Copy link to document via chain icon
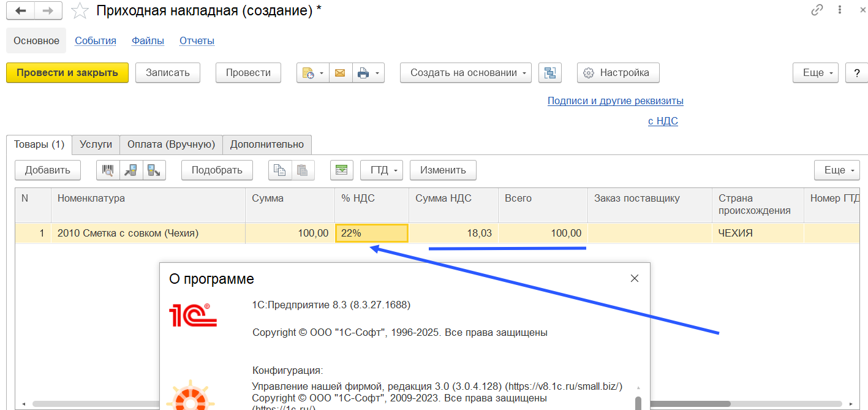The image size is (868, 410). [817, 10]
